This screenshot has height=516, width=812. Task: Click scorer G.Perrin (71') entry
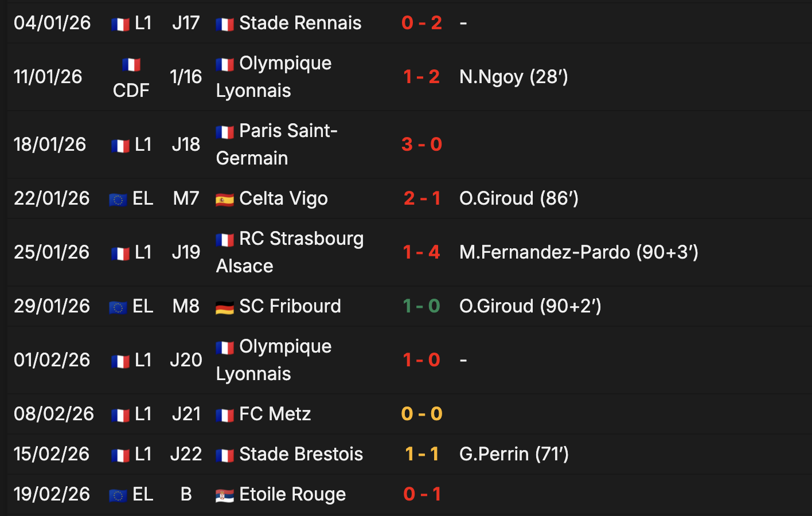coord(514,454)
